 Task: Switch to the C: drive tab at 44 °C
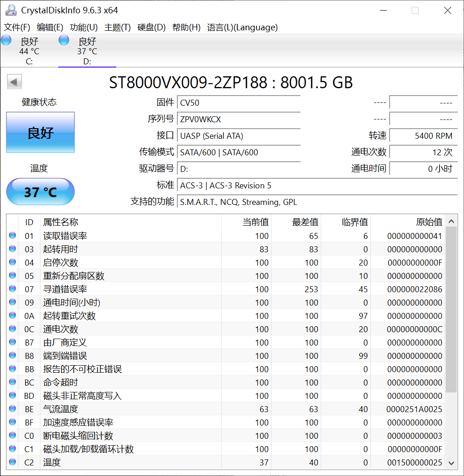point(29,51)
